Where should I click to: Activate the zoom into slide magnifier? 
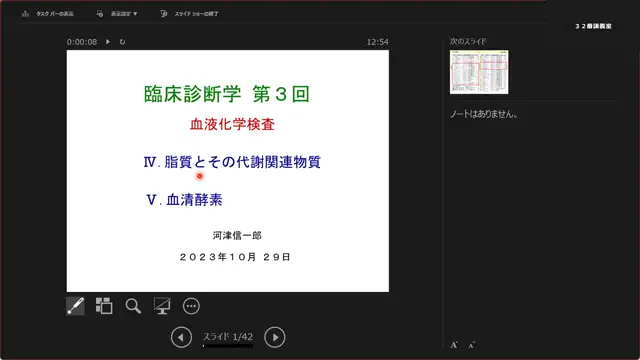point(133,306)
